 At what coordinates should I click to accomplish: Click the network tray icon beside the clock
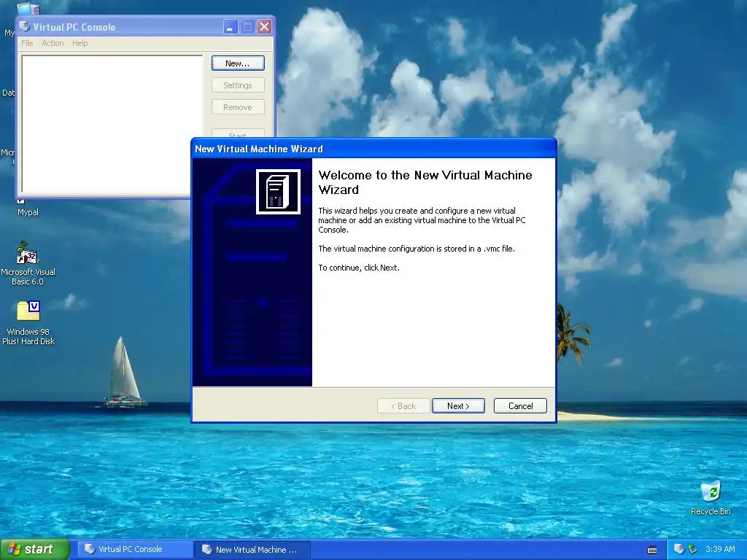[x=693, y=549]
